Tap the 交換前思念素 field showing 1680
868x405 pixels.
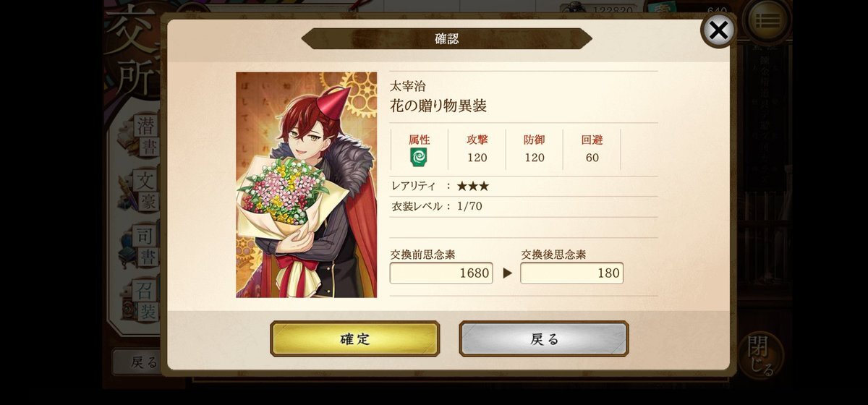441,273
